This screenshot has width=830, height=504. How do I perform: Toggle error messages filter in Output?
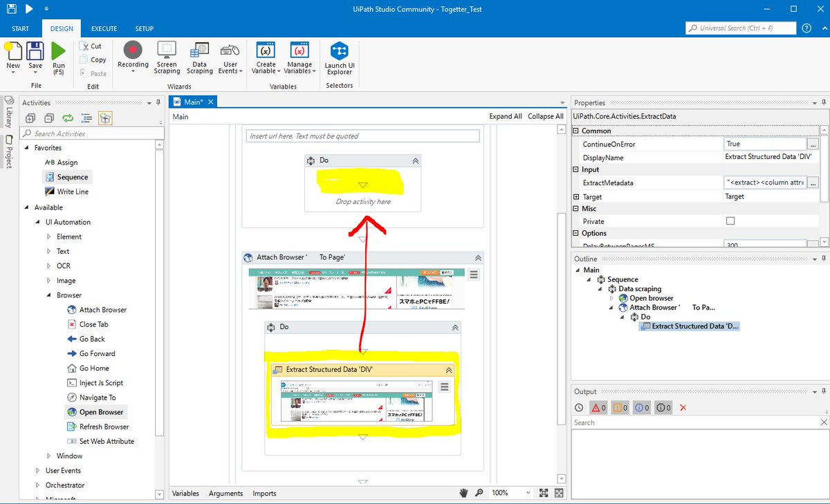(x=598, y=408)
